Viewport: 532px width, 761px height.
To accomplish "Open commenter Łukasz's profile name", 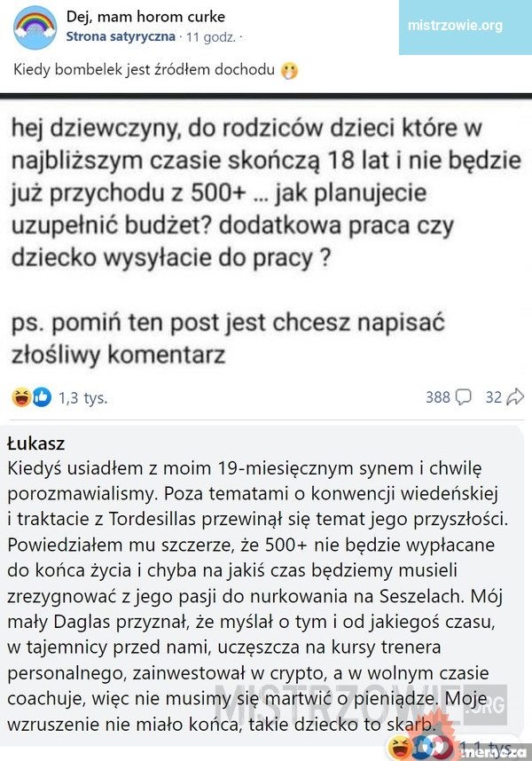I will coord(36,443).
